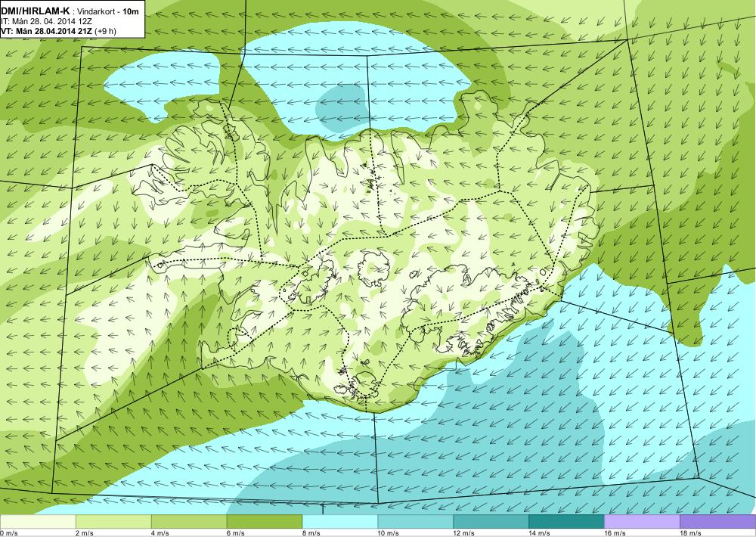Image resolution: width=756 pixels, height=537 pixels.
Task: Click the pale yellow 0–2 m/s legend swatch
Action: point(38,522)
